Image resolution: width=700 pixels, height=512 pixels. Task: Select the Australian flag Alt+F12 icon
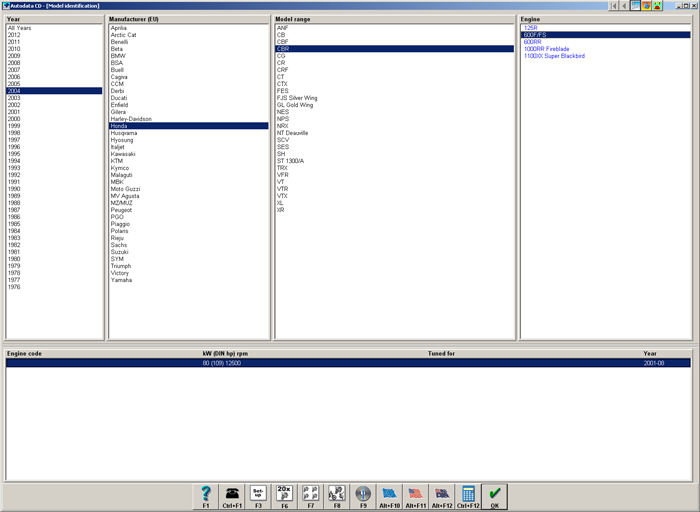tap(442, 496)
